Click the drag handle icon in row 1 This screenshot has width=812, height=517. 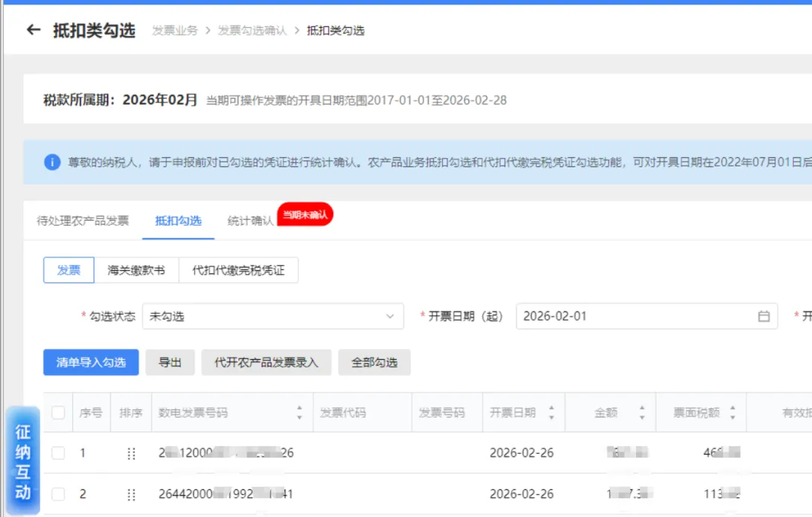[131, 453]
